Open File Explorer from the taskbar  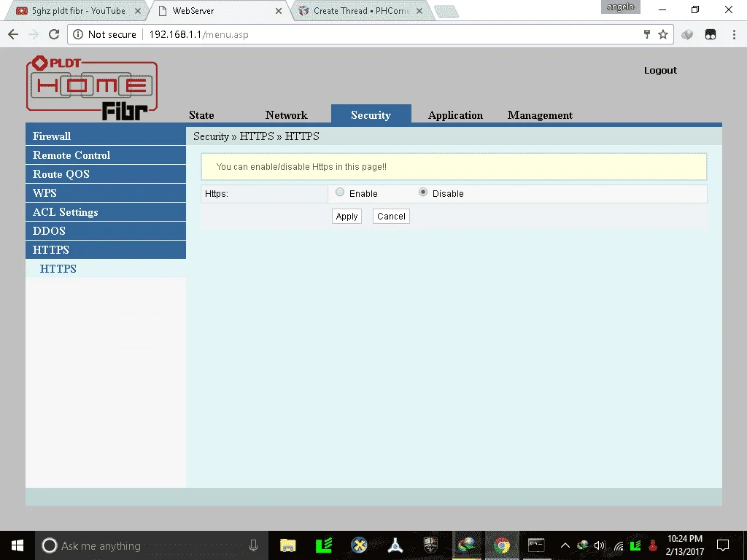(287, 545)
